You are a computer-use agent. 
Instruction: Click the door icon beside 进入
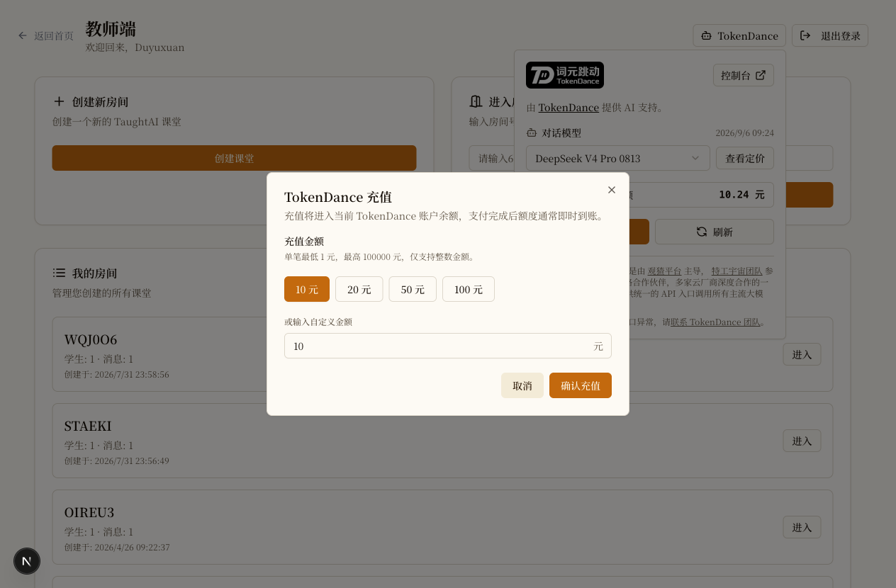click(476, 101)
